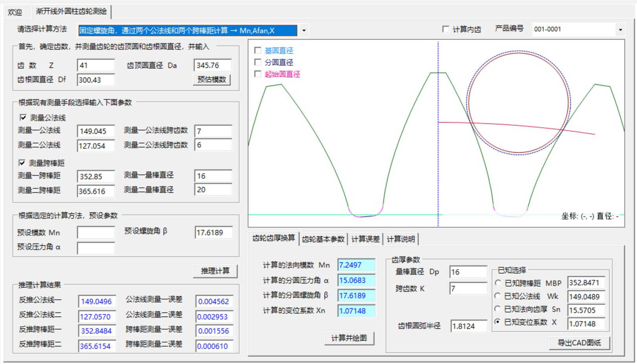Click the 计算并绘图 button
The width and height of the screenshot is (637, 364).
(349, 338)
